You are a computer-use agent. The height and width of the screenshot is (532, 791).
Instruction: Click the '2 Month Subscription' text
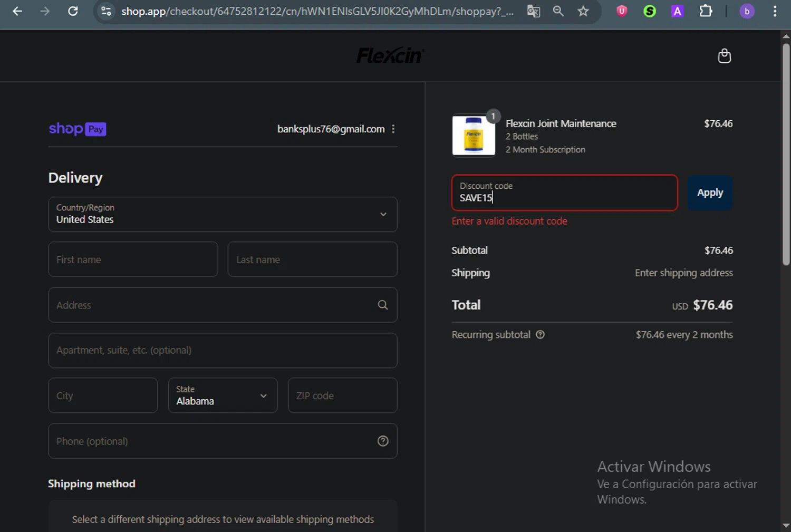(545, 150)
